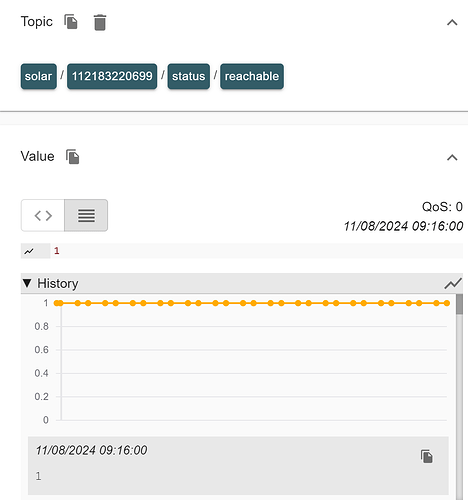Click chart icon in History header

(x=453, y=284)
